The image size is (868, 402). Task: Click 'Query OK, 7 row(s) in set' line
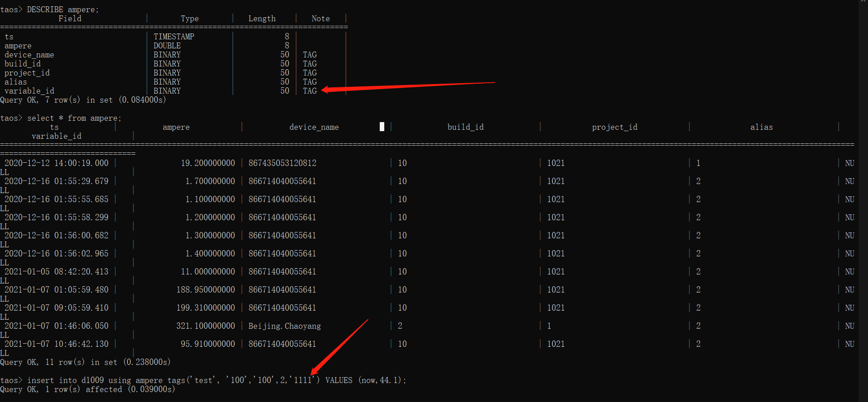pyautogui.click(x=83, y=100)
